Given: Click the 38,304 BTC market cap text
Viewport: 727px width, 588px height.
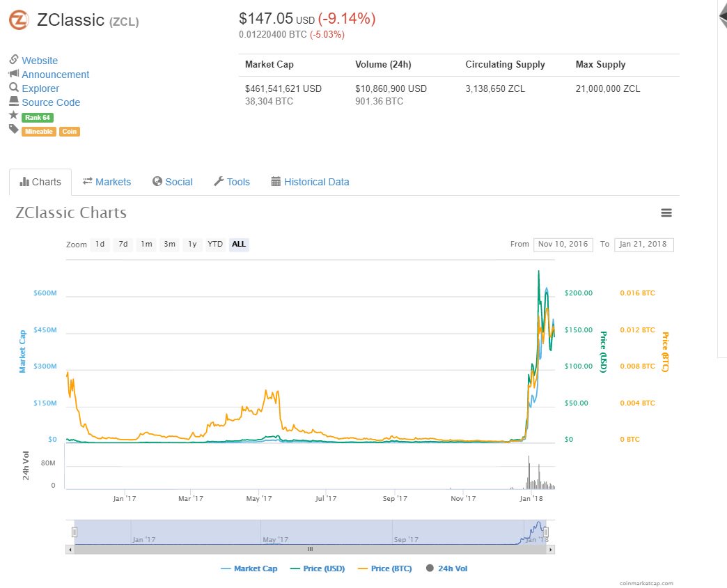Looking at the screenshot, I should click(x=269, y=101).
